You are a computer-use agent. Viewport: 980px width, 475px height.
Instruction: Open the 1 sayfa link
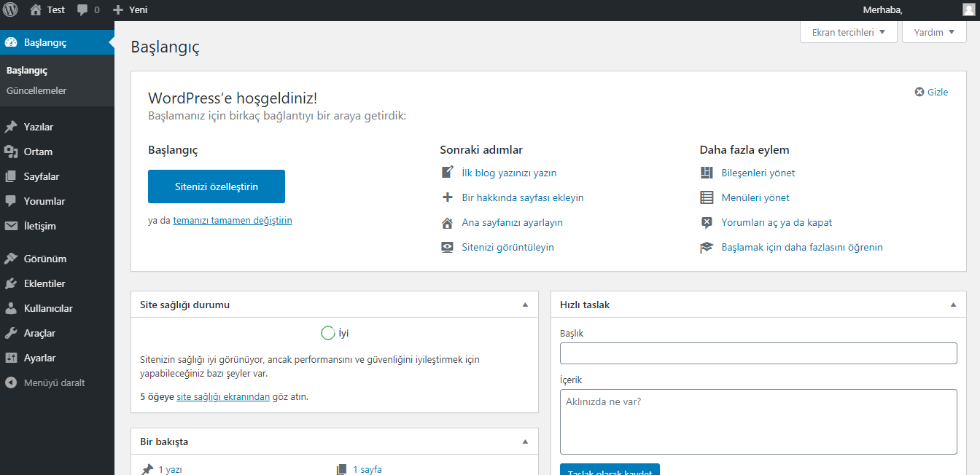click(367, 470)
